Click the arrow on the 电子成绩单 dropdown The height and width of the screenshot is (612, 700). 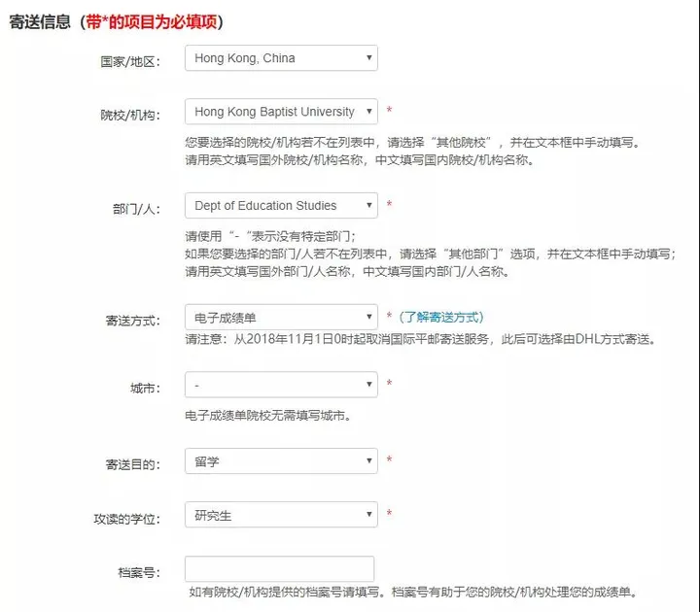pos(369,318)
